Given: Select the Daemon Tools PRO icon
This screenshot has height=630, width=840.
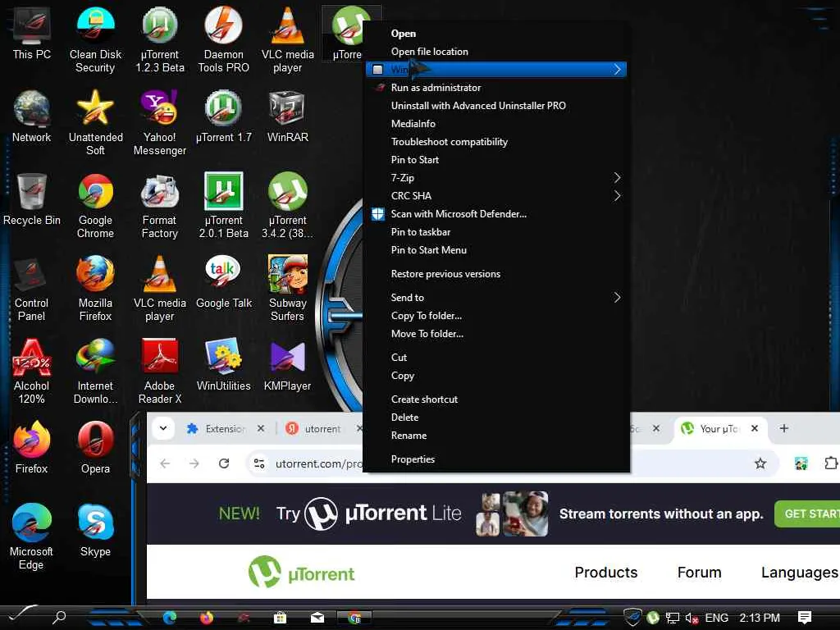Looking at the screenshot, I should click(x=223, y=39).
